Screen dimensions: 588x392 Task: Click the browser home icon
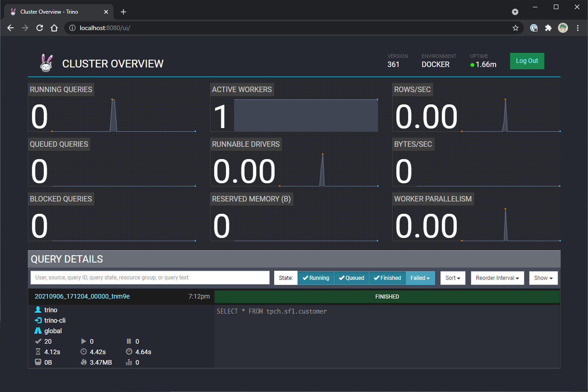[x=54, y=28]
